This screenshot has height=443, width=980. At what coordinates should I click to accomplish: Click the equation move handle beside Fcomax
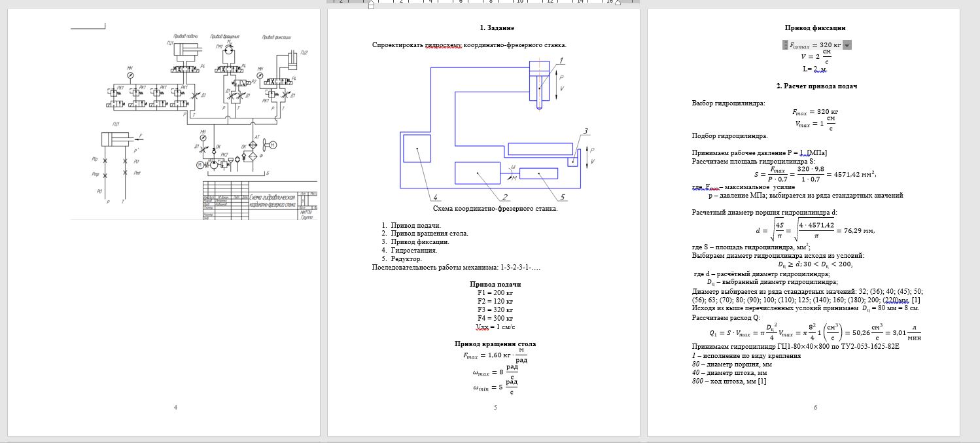click(784, 45)
